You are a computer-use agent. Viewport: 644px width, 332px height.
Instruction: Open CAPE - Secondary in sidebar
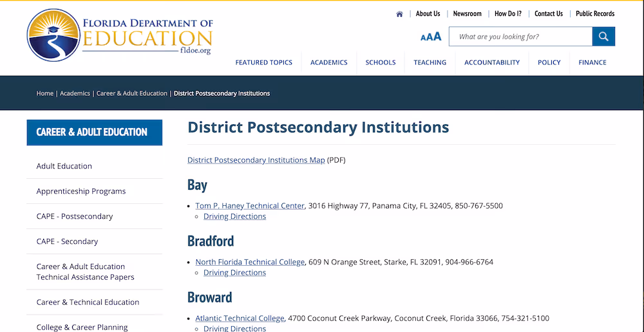tap(67, 241)
